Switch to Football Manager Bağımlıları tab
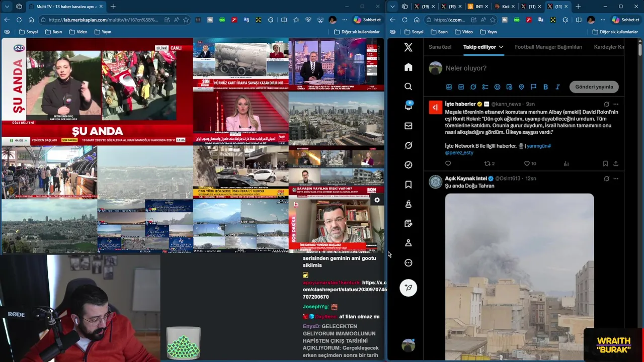The width and height of the screenshot is (644, 362). pos(548,47)
